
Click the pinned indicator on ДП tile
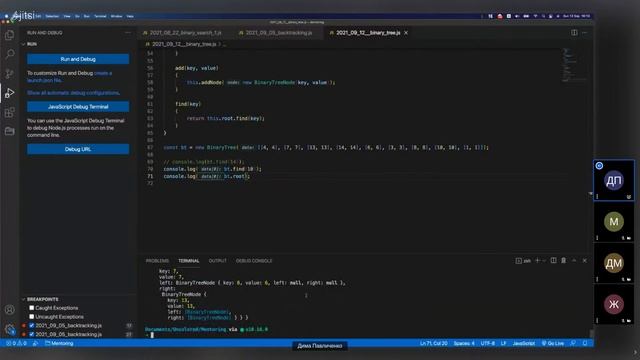point(599,165)
